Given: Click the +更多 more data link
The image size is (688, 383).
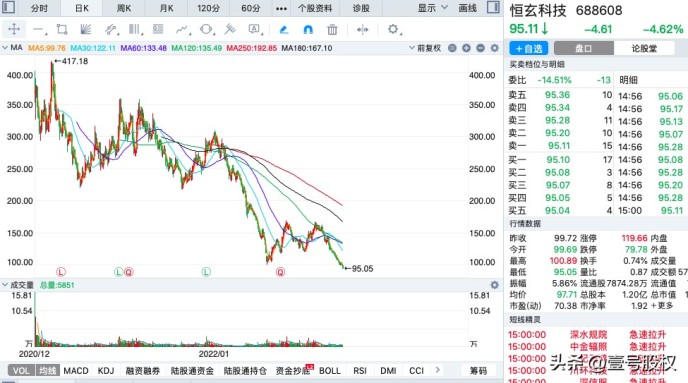Looking at the screenshot, I should (x=662, y=305).
